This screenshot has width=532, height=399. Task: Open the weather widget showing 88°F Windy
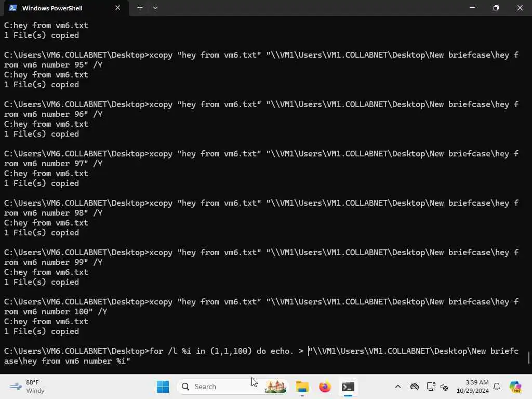click(27, 387)
